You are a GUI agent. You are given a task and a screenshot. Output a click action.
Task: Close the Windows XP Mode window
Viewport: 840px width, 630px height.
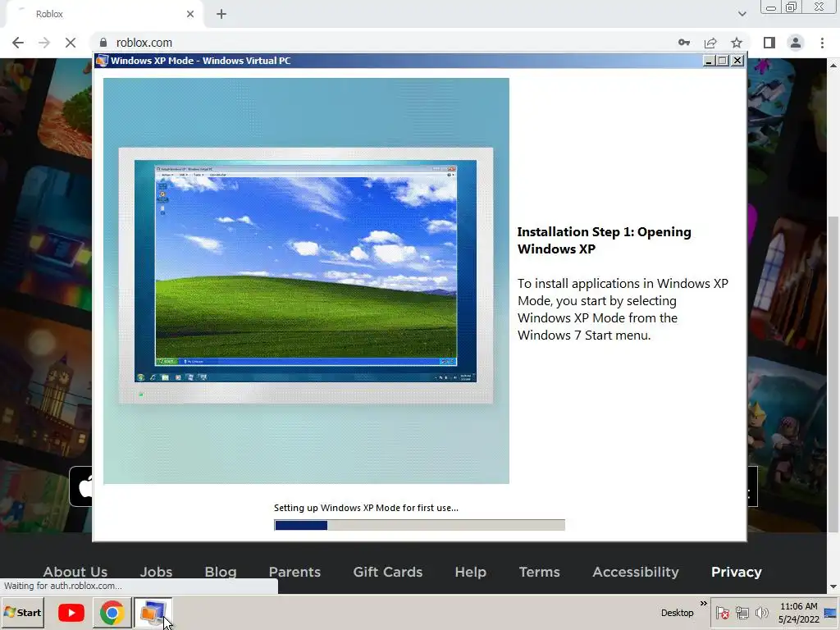pos(737,61)
